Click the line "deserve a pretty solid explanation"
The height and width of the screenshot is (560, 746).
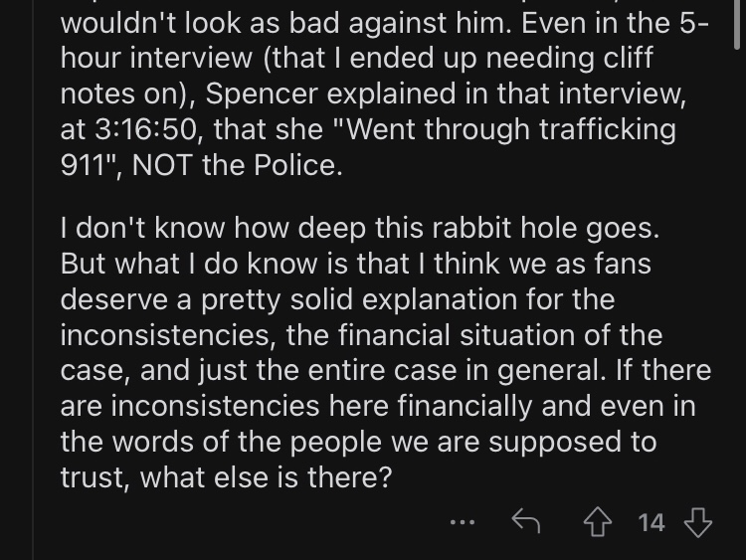point(337,299)
